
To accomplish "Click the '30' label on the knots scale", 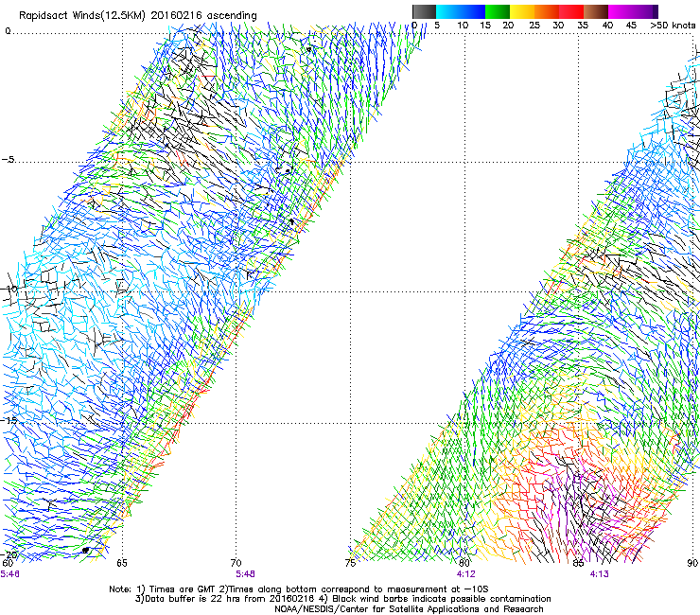I will [x=558, y=26].
